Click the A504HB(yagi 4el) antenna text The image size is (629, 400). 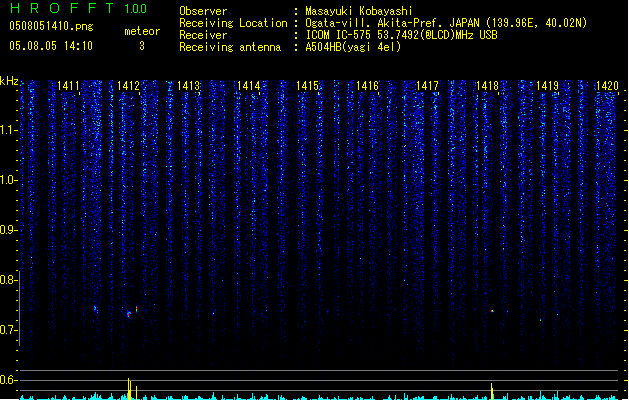pyautogui.click(x=353, y=47)
